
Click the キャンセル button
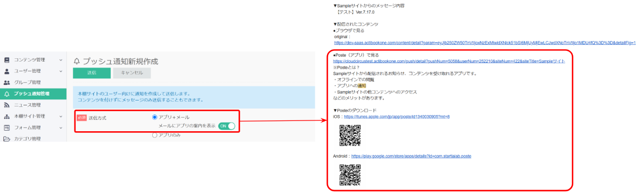click(x=132, y=73)
